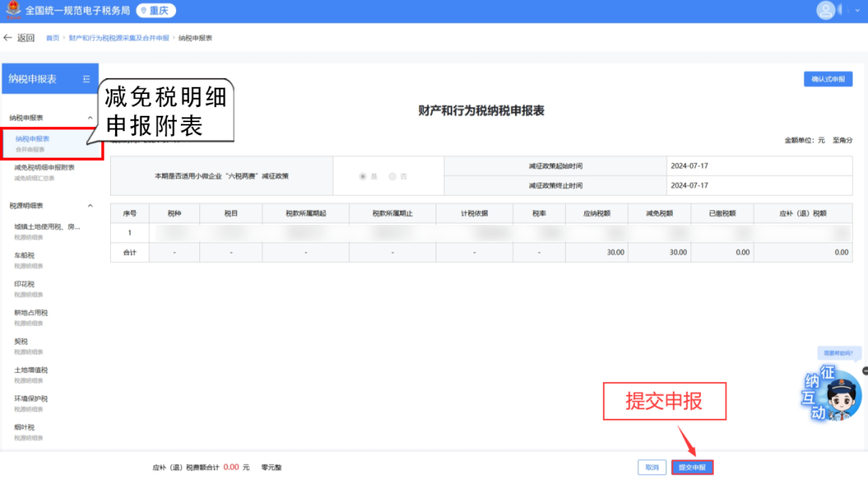Select the 是 radio option
Viewport: 868px width, 480px height.
(364, 176)
